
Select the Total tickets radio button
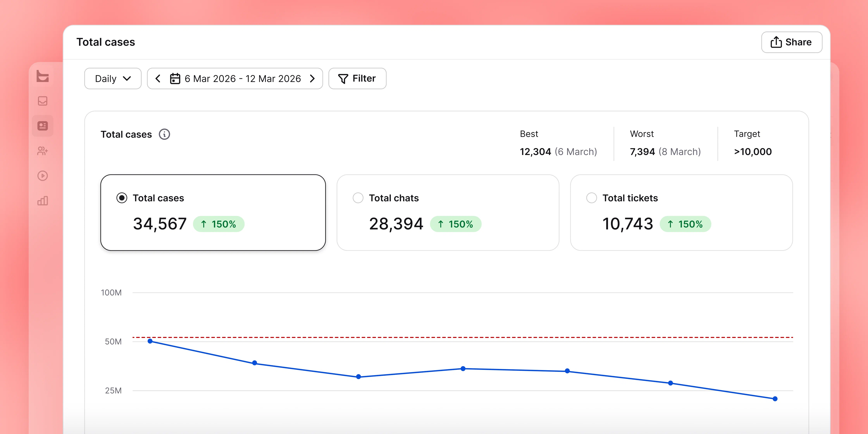click(591, 198)
